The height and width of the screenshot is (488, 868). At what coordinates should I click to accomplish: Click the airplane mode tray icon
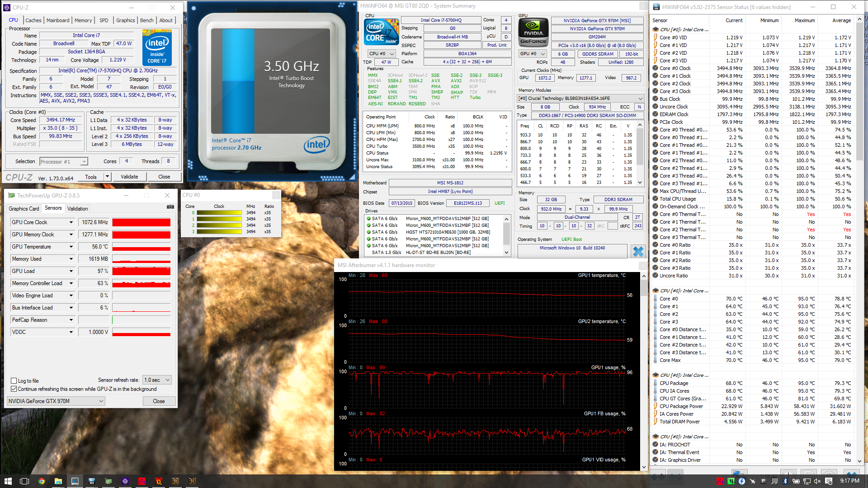click(753, 481)
